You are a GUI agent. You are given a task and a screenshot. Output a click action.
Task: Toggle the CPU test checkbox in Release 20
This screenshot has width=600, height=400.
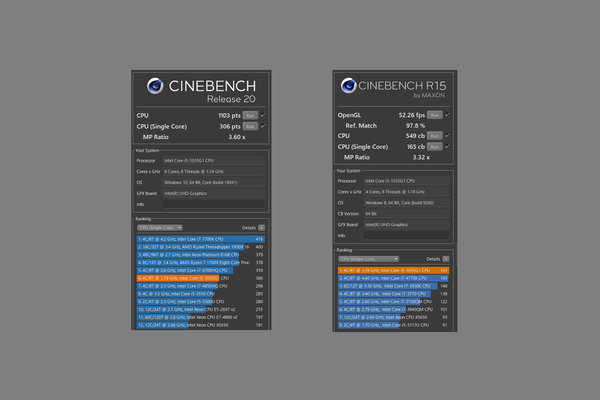pyautogui.click(x=263, y=115)
